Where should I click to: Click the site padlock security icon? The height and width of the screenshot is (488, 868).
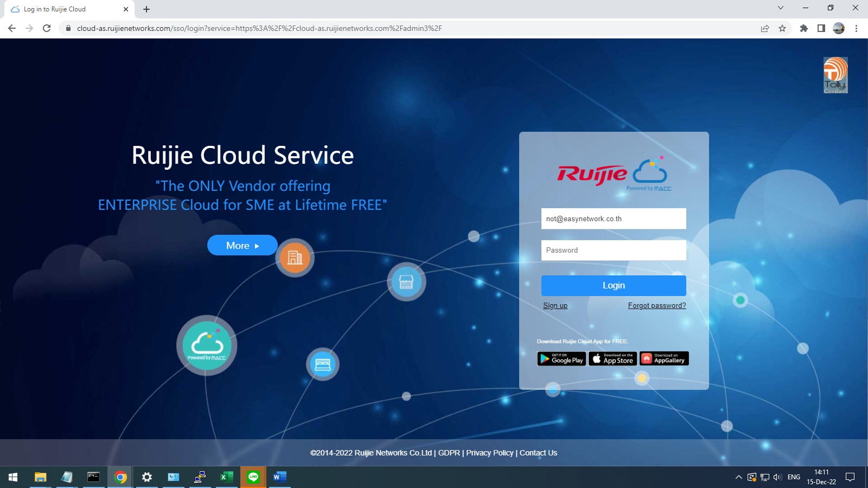(68, 28)
